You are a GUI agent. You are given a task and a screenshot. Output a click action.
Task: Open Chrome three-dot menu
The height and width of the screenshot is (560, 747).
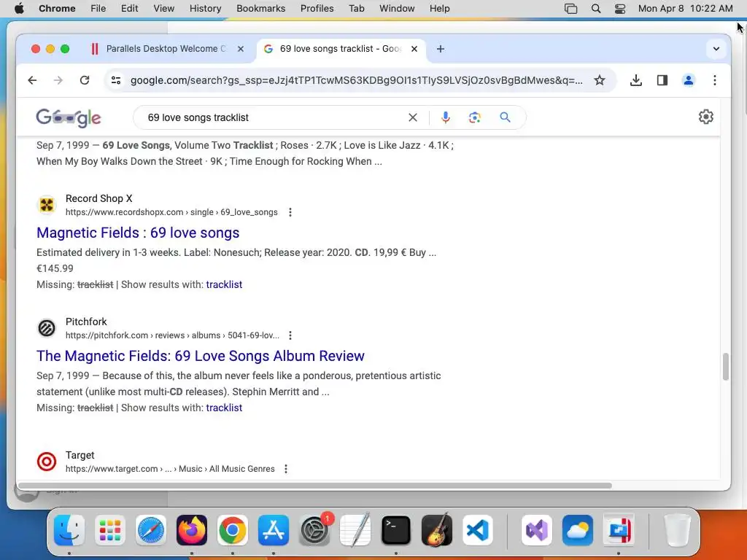[715, 80]
